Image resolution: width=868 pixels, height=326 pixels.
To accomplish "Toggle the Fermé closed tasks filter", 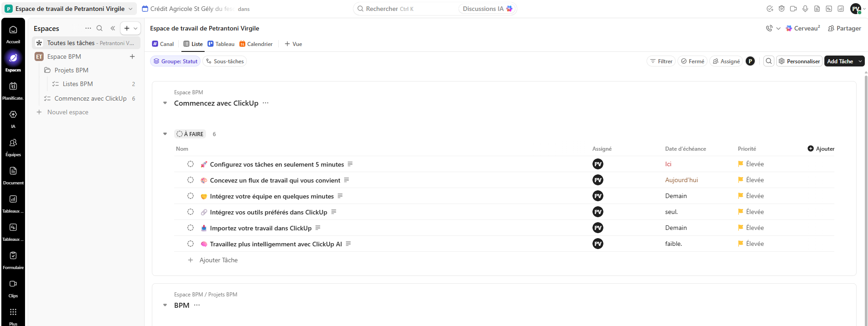I will coord(692,61).
